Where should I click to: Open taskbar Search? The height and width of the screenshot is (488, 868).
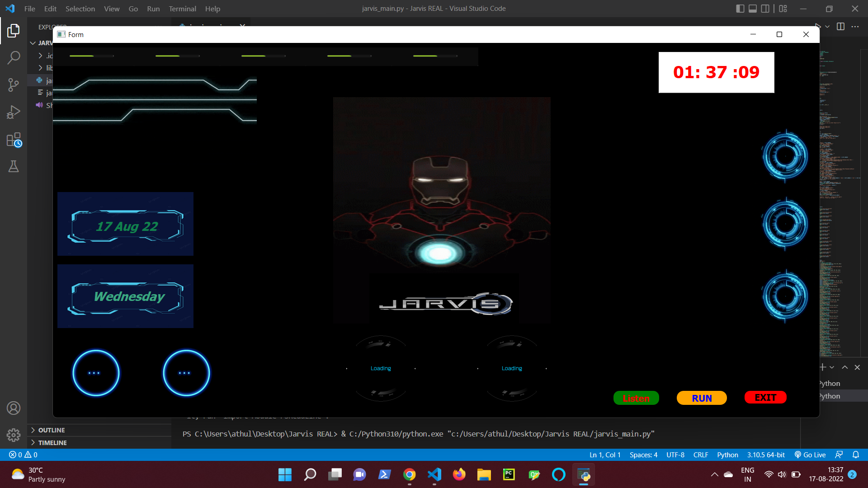coord(310,474)
